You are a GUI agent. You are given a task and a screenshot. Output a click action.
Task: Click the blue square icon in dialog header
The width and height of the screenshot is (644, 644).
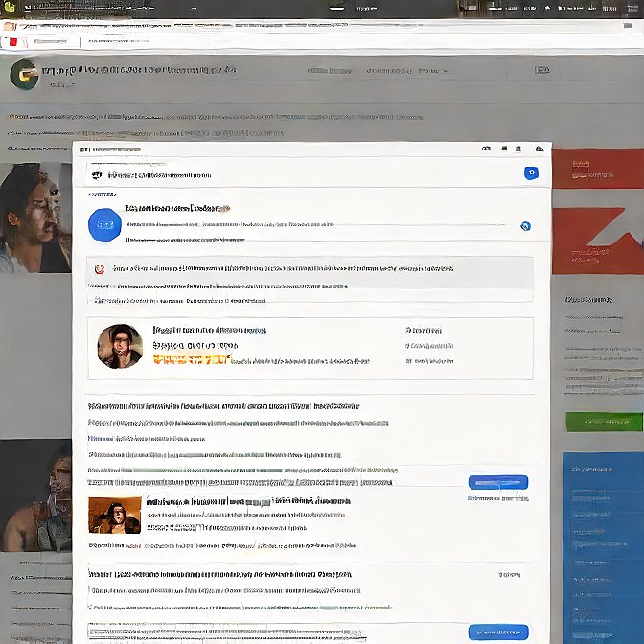[531, 173]
